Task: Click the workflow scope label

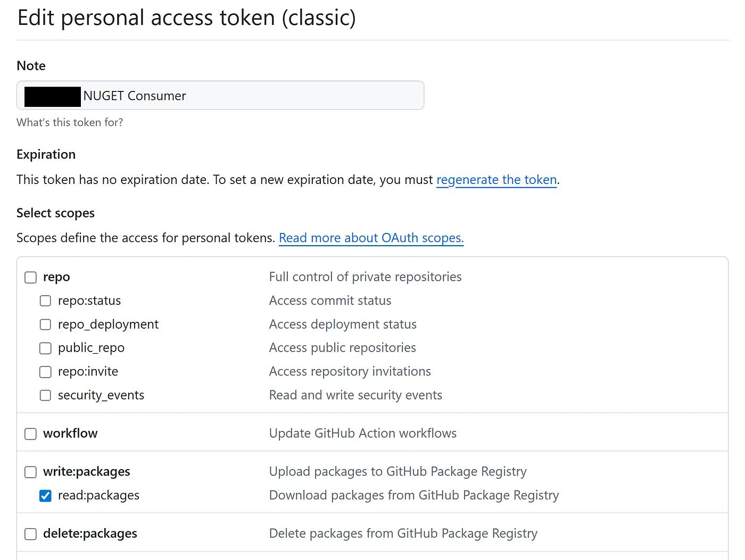Action: [x=70, y=433]
